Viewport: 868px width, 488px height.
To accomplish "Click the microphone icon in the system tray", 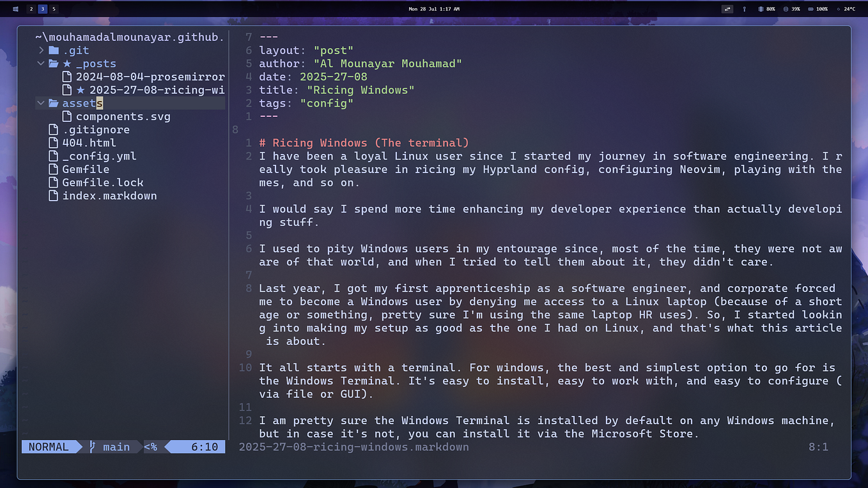I will (744, 8).
